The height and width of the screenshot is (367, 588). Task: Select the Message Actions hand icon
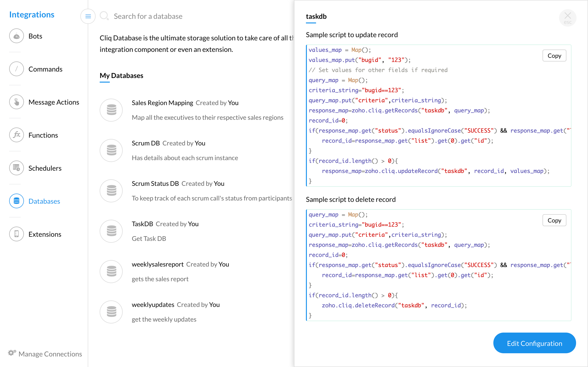(x=17, y=102)
